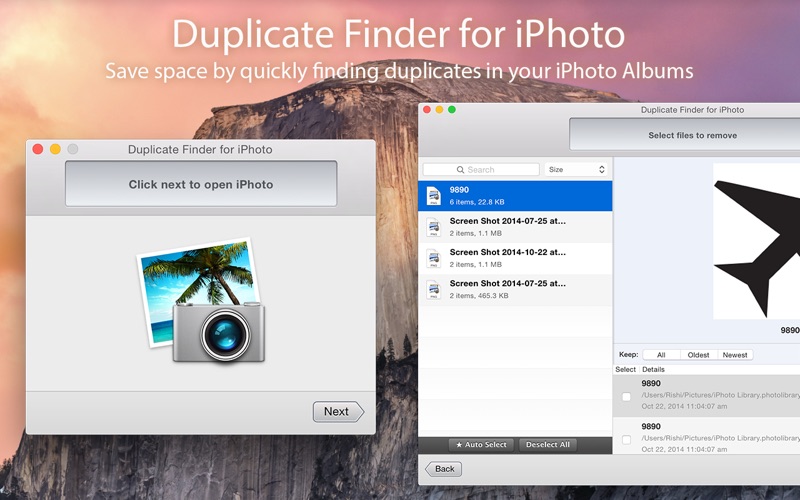Zoom the right window with green button
The image size is (800, 500).
click(x=452, y=110)
